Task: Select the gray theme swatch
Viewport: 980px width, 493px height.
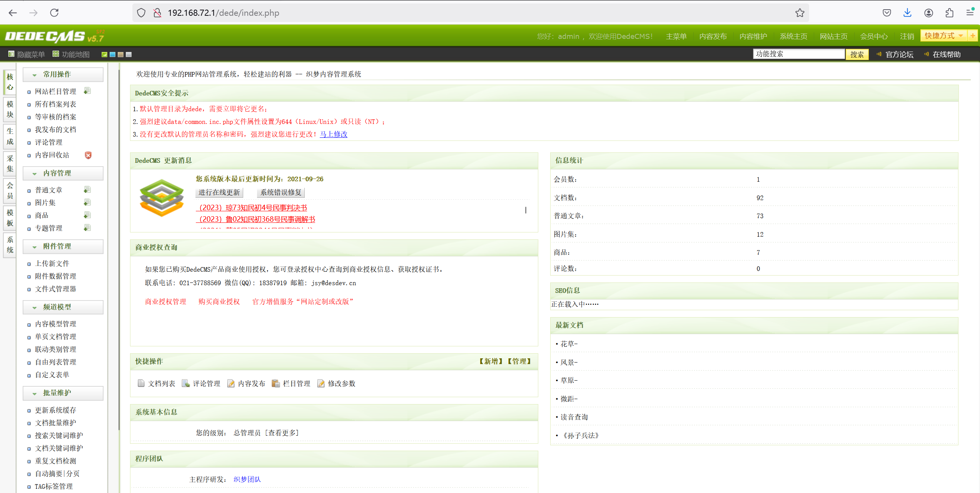Action: pos(129,55)
